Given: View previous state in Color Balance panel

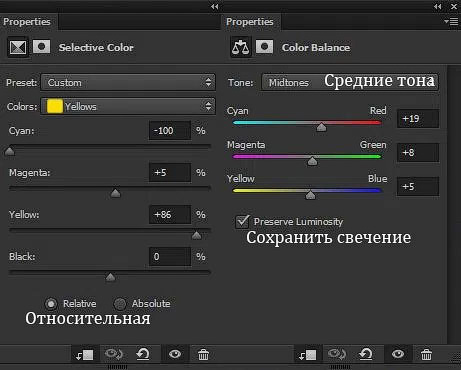Looking at the screenshot, I should click(x=336, y=354).
